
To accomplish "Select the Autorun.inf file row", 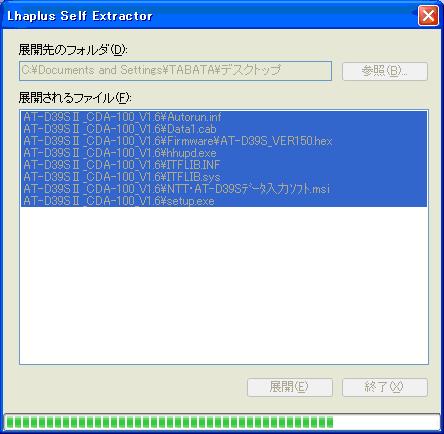I will click(224, 117).
